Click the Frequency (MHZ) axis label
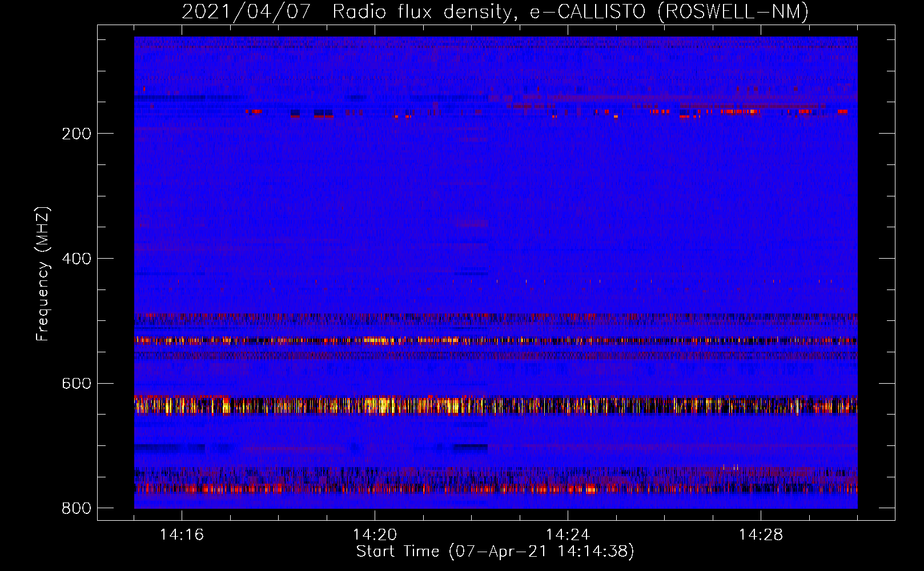Image resolution: width=924 pixels, height=571 pixels. (x=43, y=274)
